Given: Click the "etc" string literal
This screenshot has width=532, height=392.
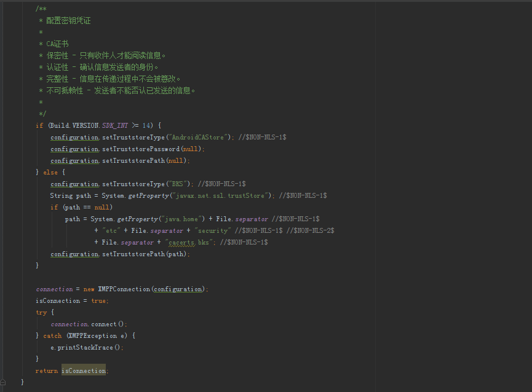Looking at the screenshot, I should (x=111, y=231).
